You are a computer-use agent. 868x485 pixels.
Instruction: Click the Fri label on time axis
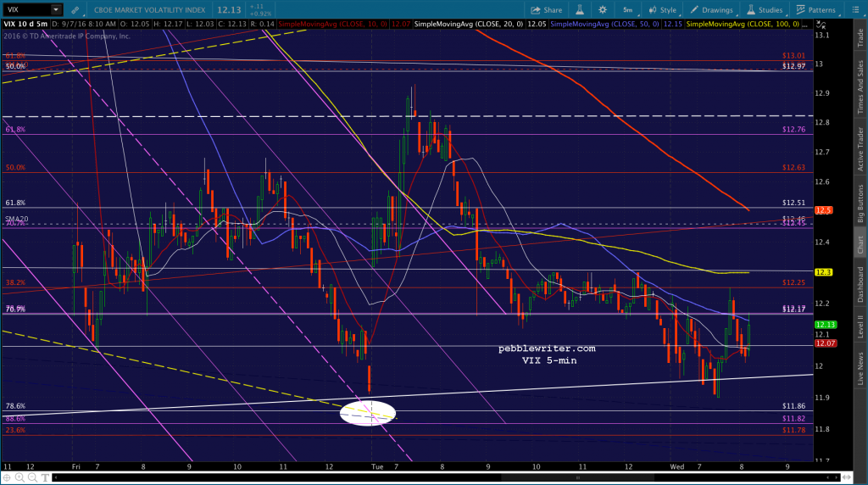click(76, 466)
